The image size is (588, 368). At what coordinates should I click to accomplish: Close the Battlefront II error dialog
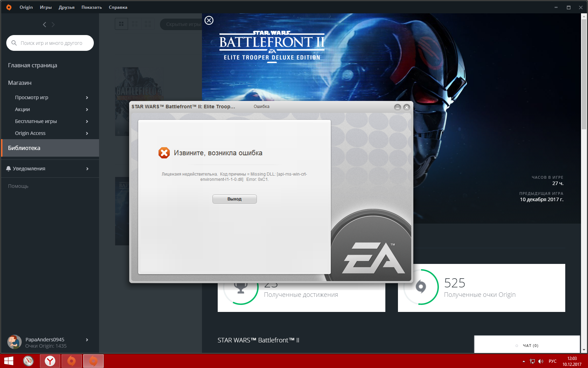[407, 107]
